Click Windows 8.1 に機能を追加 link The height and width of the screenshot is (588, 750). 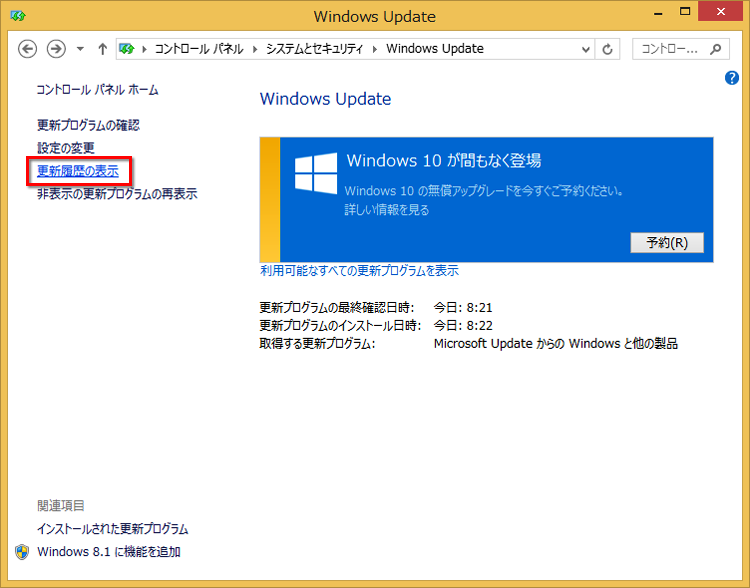point(109,552)
